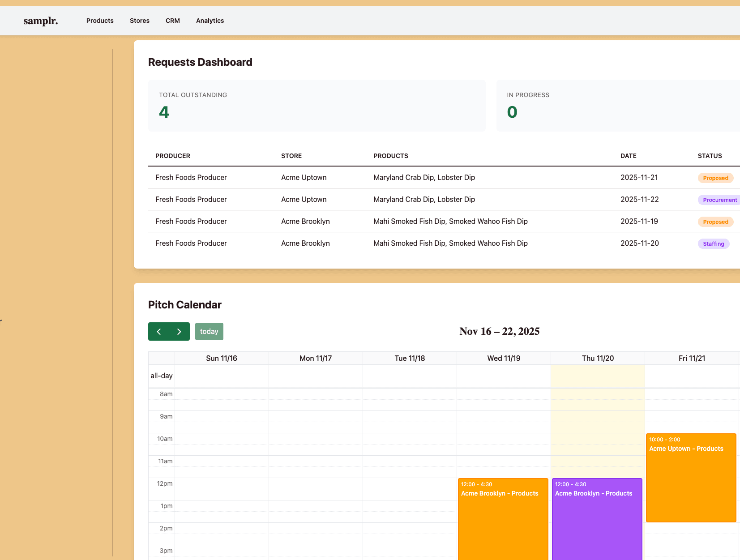Click the Total Outstanding card
This screenshot has width=740, height=560.
coord(317,106)
